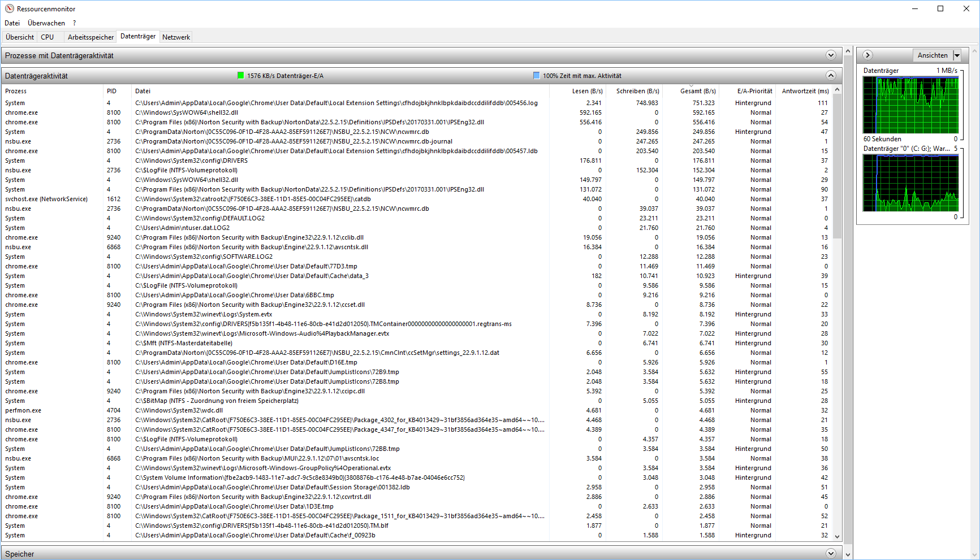Viewport: 980px width, 560px height.
Task: Select the catdb catroot2 row
Action: point(417,199)
